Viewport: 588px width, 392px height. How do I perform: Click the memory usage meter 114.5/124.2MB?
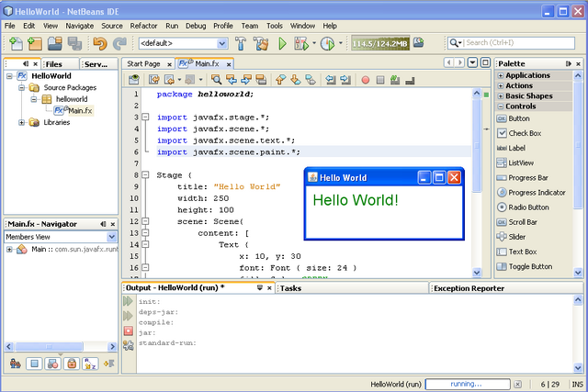pyautogui.click(x=379, y=43)
